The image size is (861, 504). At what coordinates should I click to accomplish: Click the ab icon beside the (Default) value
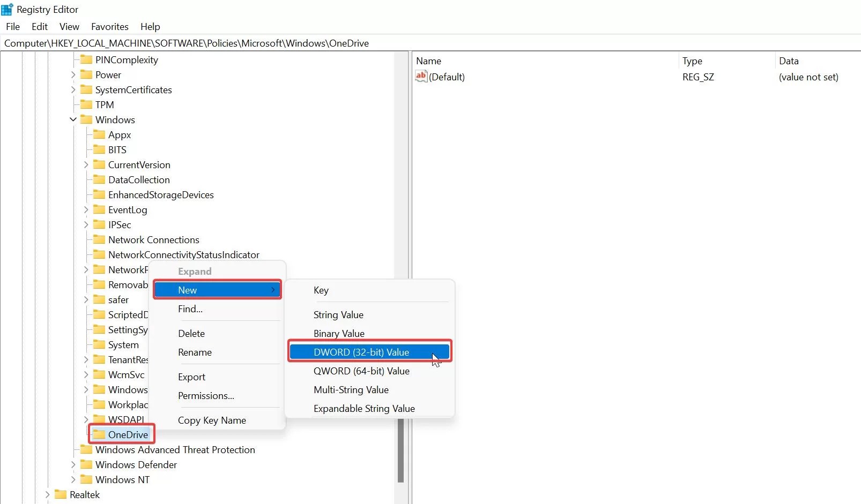coord(421,77)
